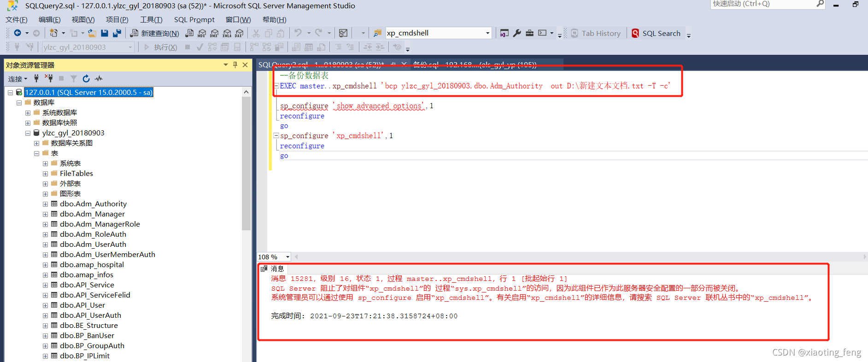Open the Help menu
The height and width of the screenshot is (362, 868).
[274, 19]
